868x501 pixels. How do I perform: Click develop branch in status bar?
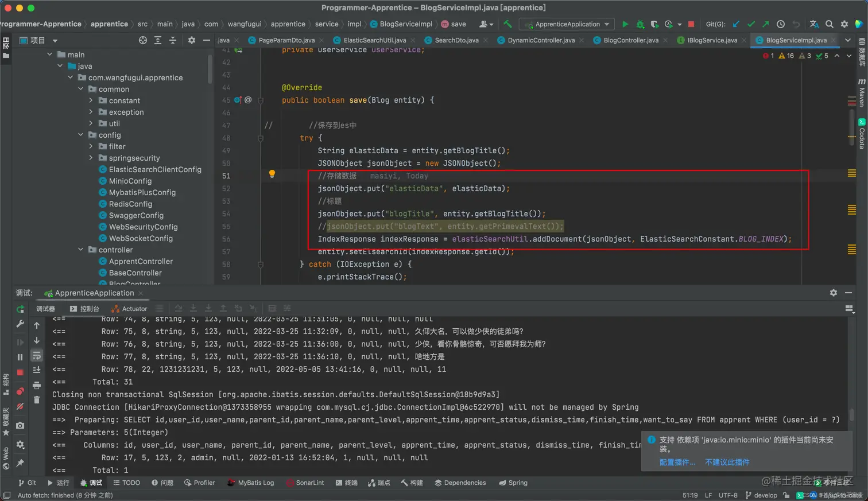point(761,495)
